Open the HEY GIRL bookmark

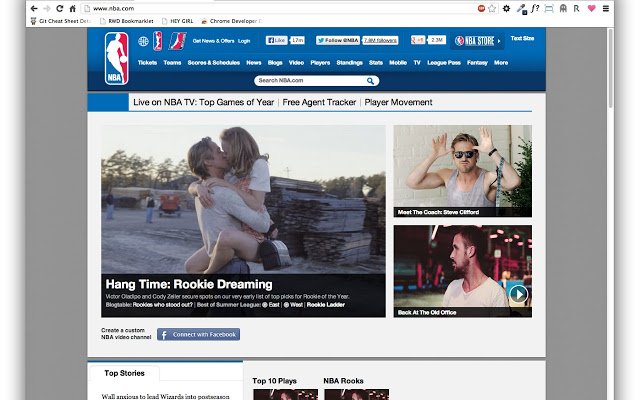(178, 21)
